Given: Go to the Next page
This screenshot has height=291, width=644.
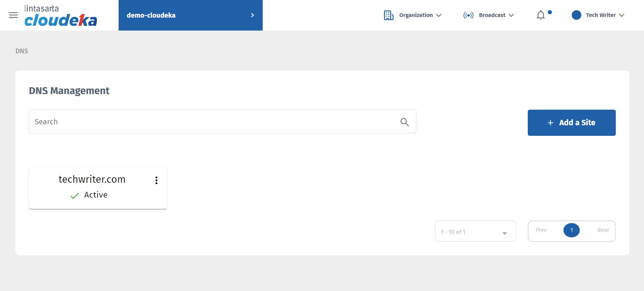Looking at the screenshot, I should point(603,230).
